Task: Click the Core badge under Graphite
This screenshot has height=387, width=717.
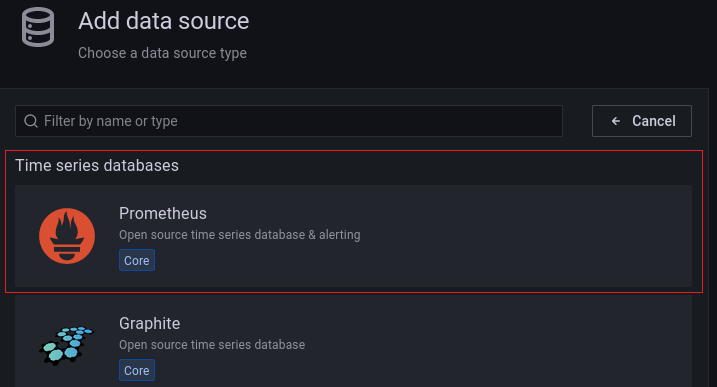Action: tap(137, 370)
